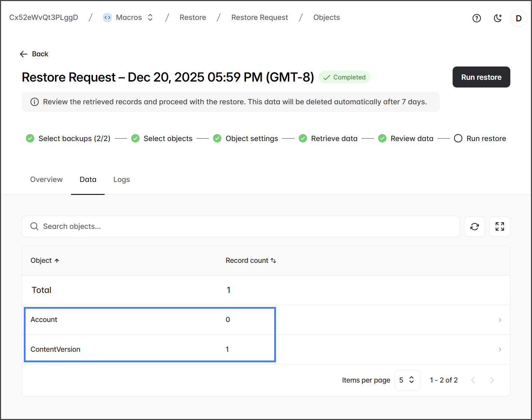
Task: Click the Macros code icon in breadcrumb
Action: pos(107,17)
